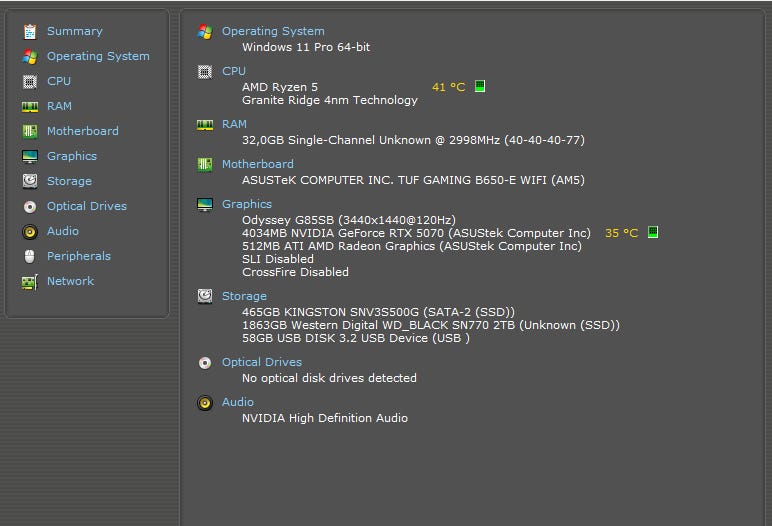The height and width of the screenshot is (526, 772).
Task: Click the CPU heading link in summary
Action: tap(234, 71)
